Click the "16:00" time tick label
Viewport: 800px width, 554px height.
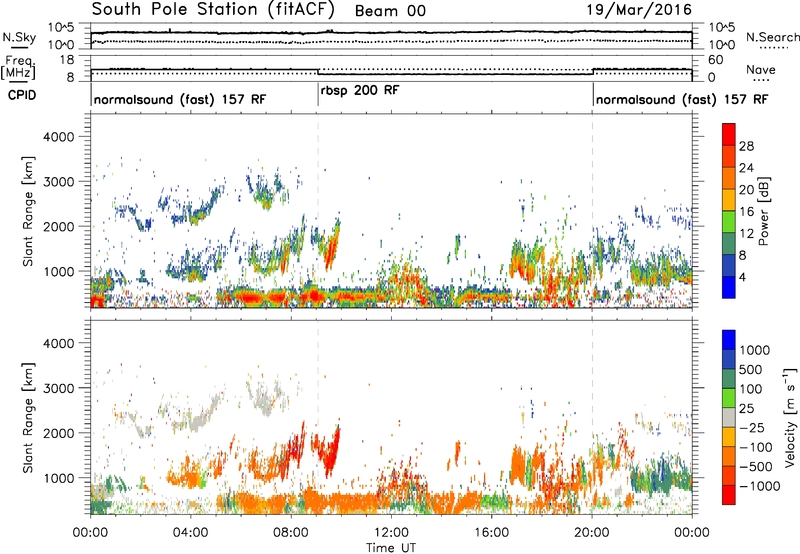491,533
